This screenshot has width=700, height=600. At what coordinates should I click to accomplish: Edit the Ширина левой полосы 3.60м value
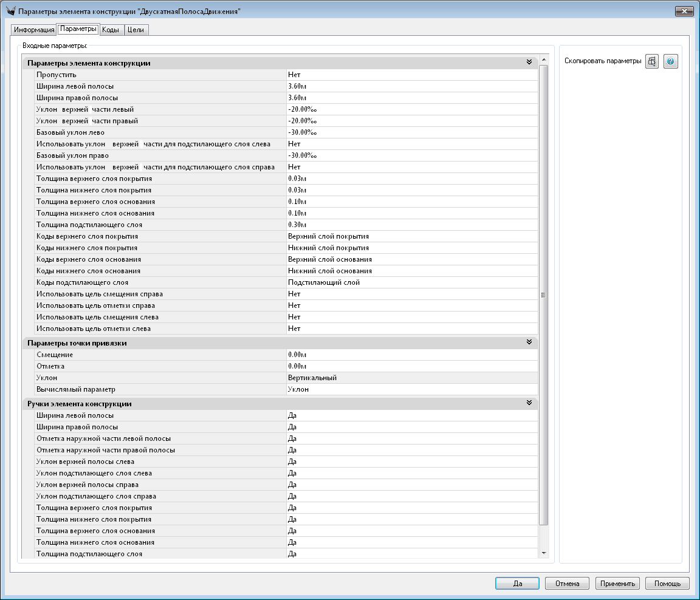point(412,86)
